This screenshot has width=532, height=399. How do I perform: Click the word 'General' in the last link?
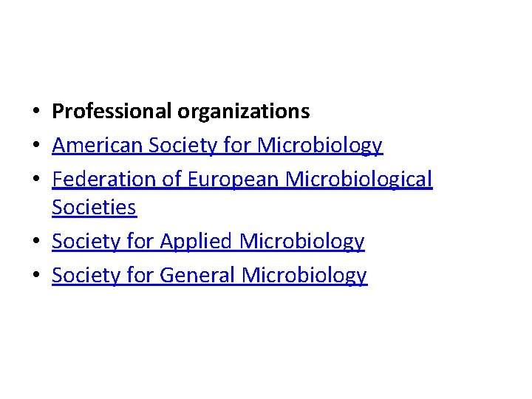pyautogui.click(x=197, y=275)
